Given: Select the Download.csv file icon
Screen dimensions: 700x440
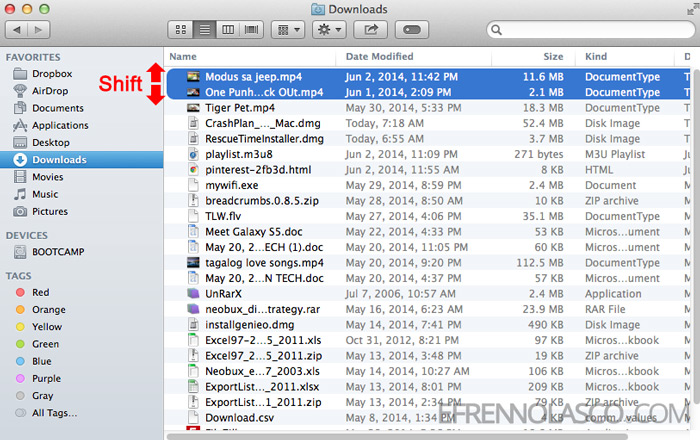Looking at the screenshot, I should 193,418.
